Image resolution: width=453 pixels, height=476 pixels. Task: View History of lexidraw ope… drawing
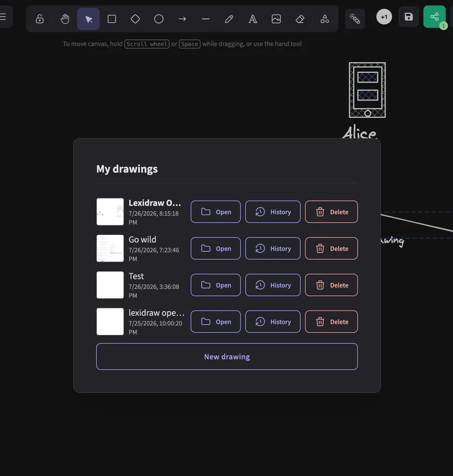[x=273, y=321]
